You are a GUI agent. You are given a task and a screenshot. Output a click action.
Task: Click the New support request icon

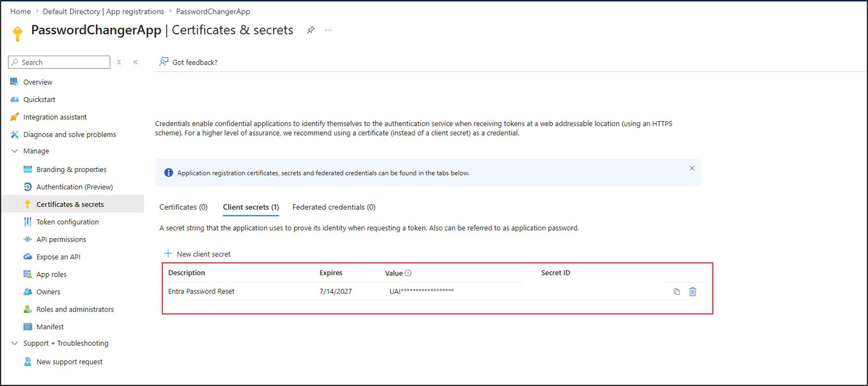point(28,362)
